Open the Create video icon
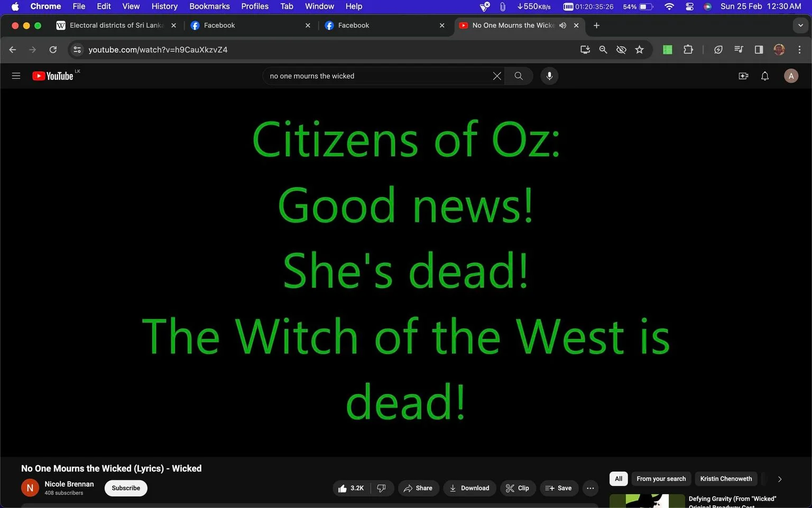Screen dimensions: 812x508 [743, 76]
